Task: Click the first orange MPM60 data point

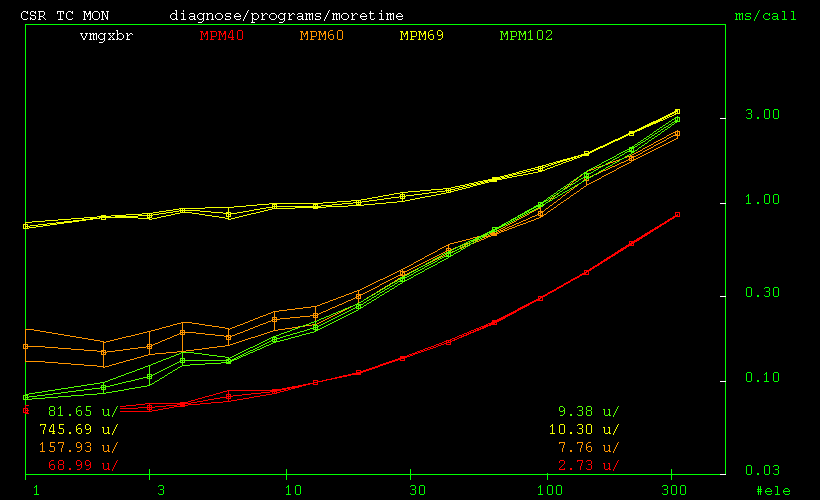Action: pyautogui.click(x=26, y=346)
